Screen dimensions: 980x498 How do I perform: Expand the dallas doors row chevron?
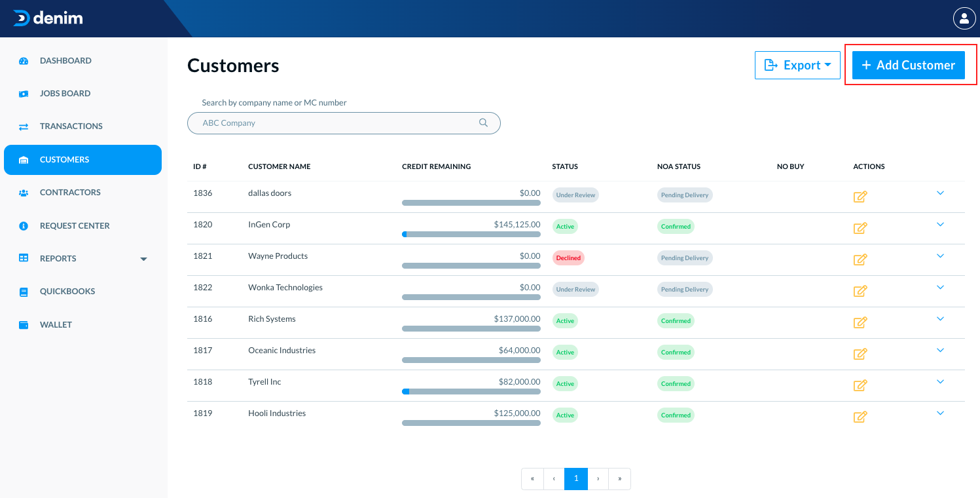[x=941, y=193]
